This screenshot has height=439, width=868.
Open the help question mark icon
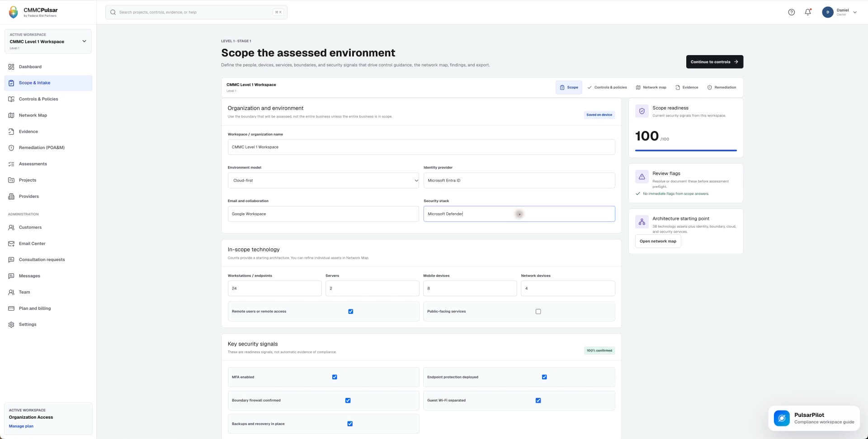(791, 12)
